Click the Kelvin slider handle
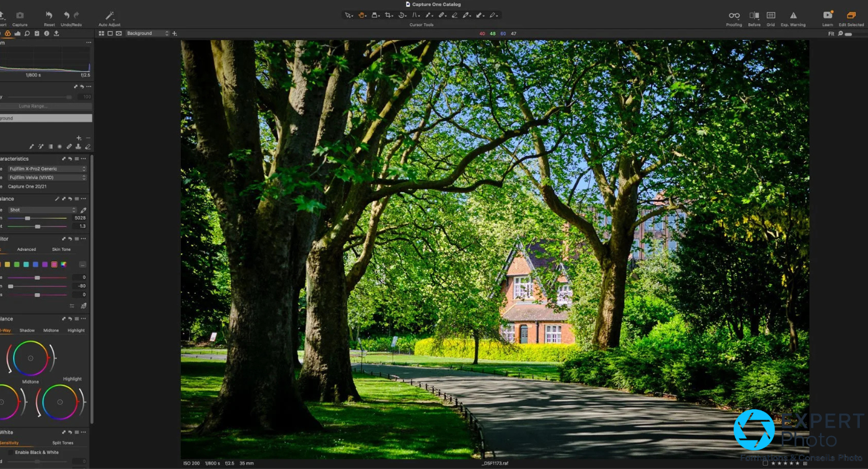 click(x=27, y=218)
